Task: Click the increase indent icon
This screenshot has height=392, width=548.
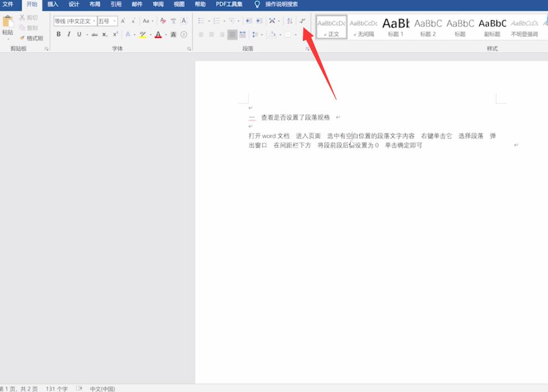Action: tap(259, 21)
